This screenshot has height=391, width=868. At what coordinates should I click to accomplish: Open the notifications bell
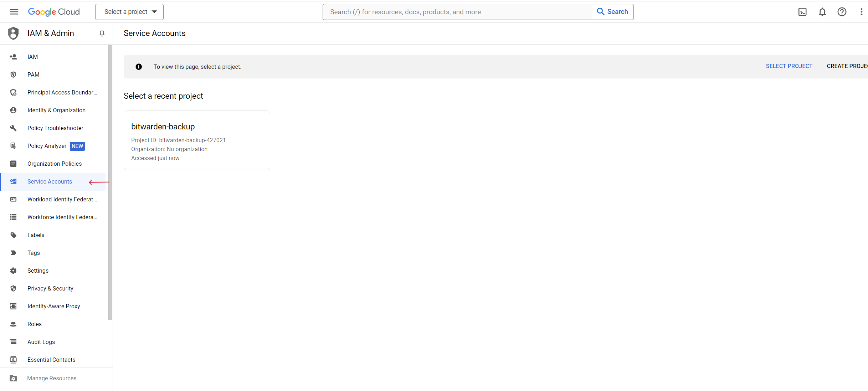[822, 12]
